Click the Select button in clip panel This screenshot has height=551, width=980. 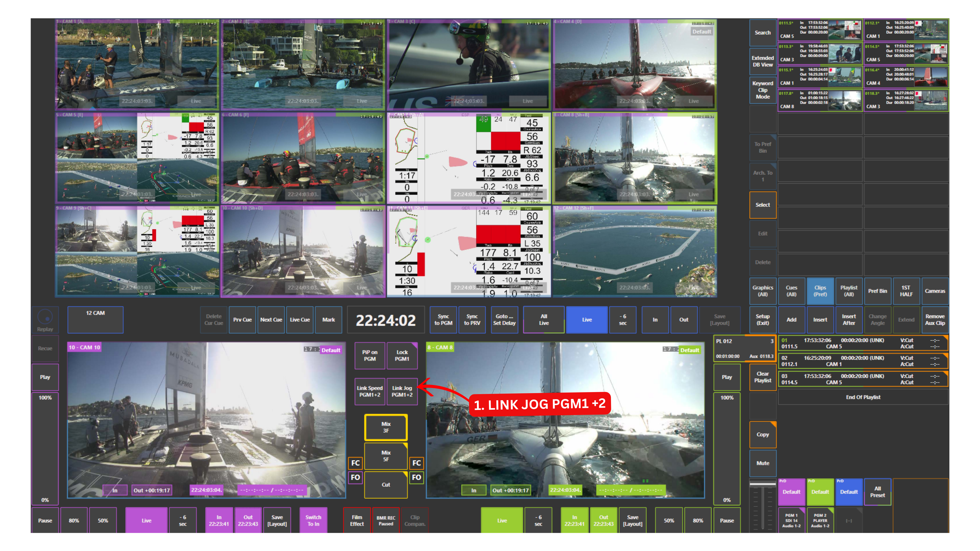click(762, 205)
